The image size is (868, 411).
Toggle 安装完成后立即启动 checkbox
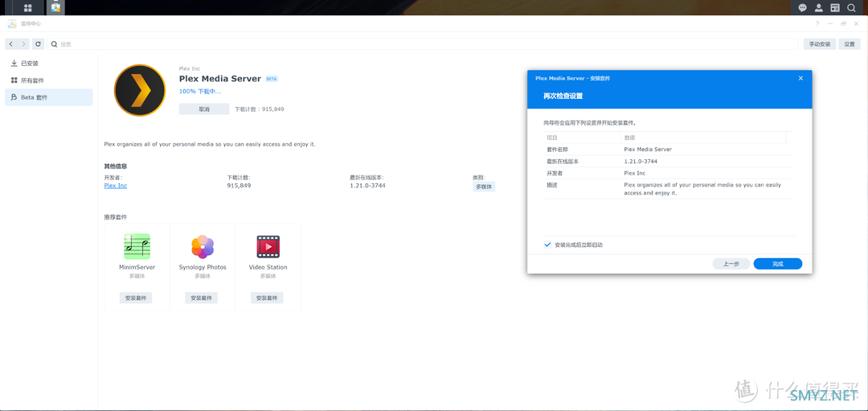tap(547, 245)
